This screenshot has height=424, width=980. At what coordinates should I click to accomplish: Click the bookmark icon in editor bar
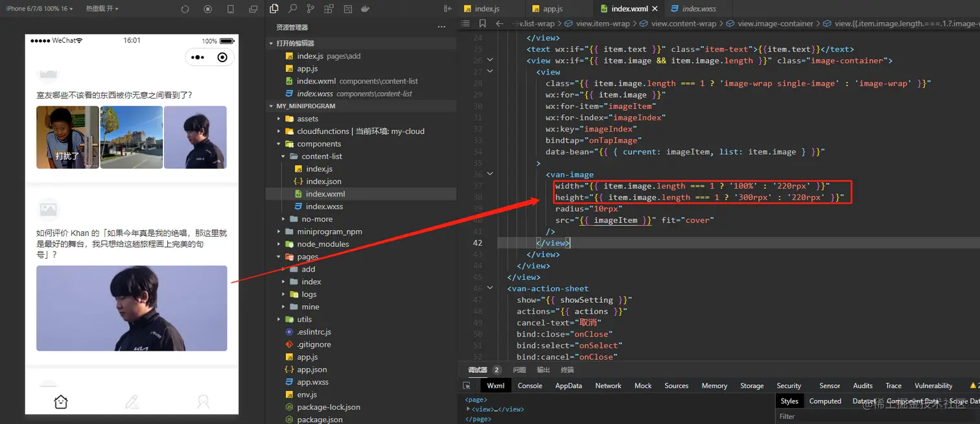(x=482, y=23)
